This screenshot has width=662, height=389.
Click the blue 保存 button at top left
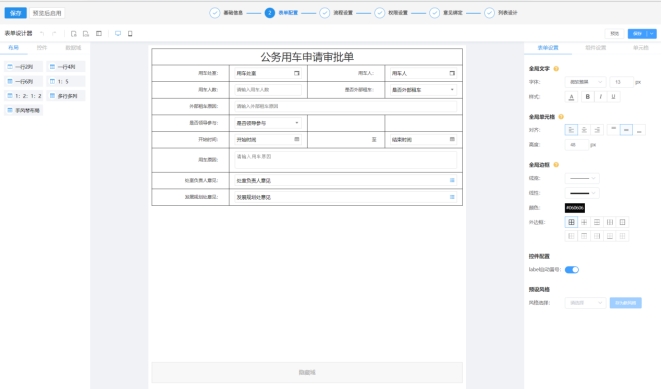tap(16, 13)
